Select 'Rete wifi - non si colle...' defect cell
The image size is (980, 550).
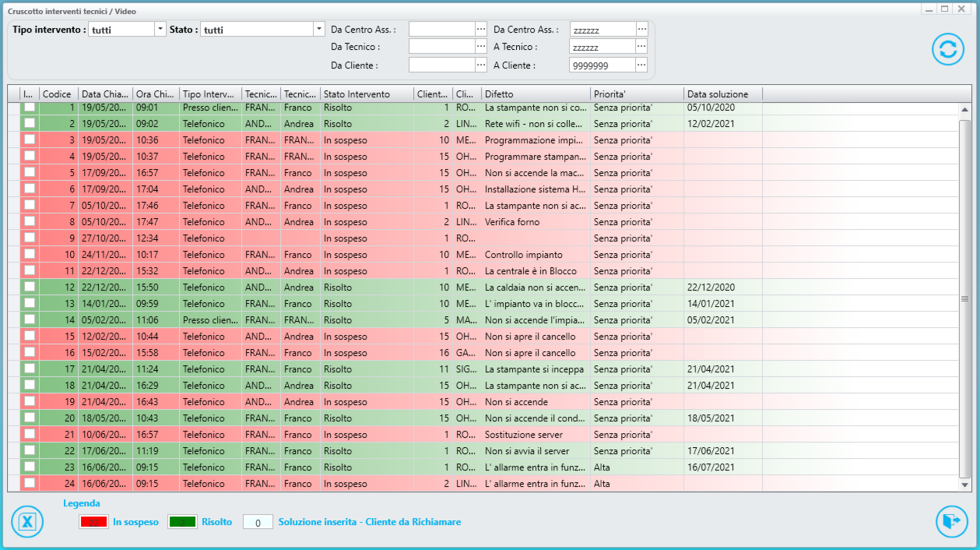point(536,123)
